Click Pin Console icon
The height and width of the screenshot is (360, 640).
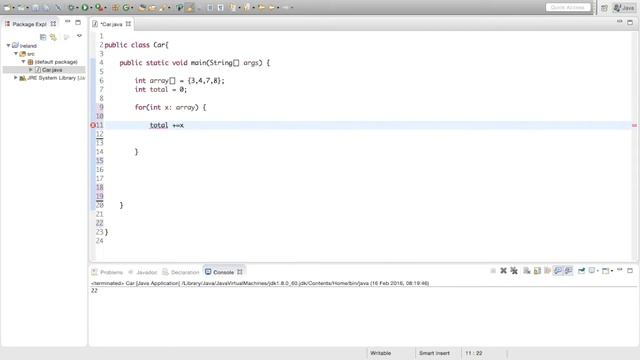pos(581,271)
